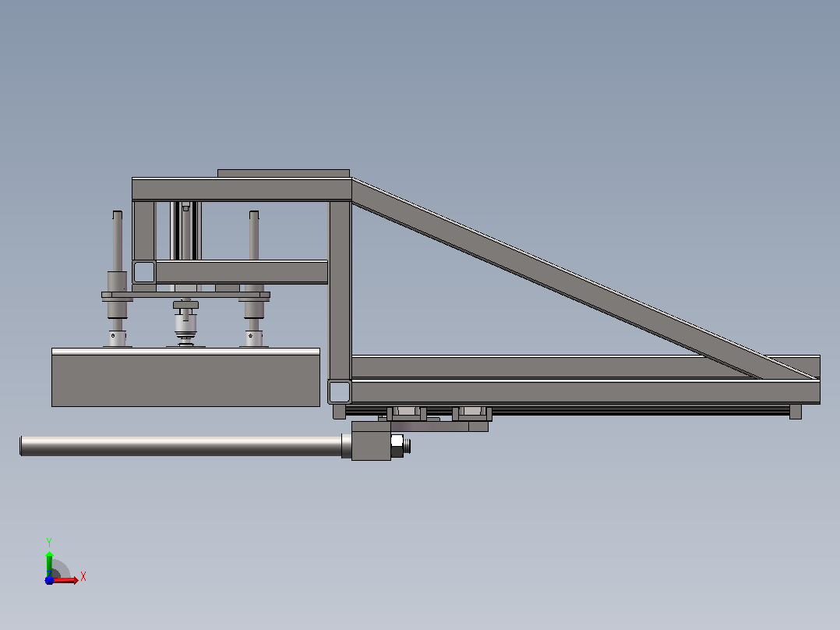Click the red X axis arrow on the triad

click(x=65, y=580)
